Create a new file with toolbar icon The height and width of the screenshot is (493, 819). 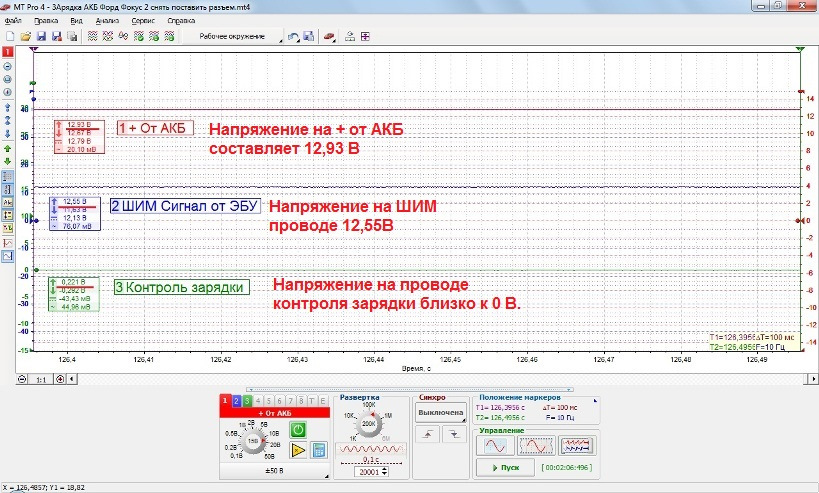[10, 36]
